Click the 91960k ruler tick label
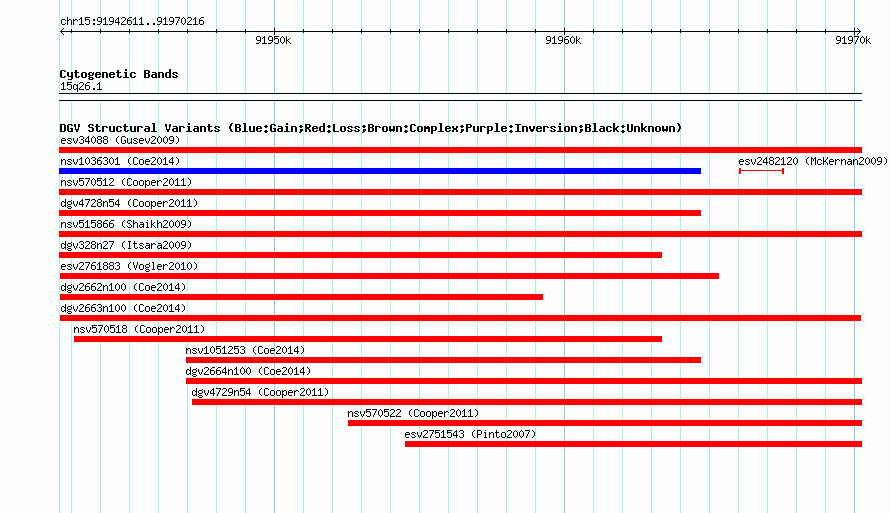The height and width of the screenshot is (513, 890). pyautogui.click(x=563, y=40)
